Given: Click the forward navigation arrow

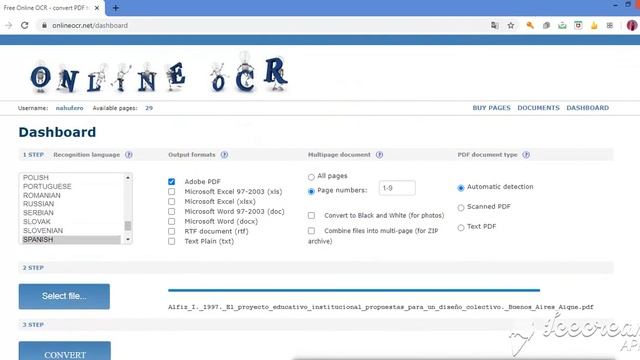Looking at the screenshot, I should (x=9, y=25).
